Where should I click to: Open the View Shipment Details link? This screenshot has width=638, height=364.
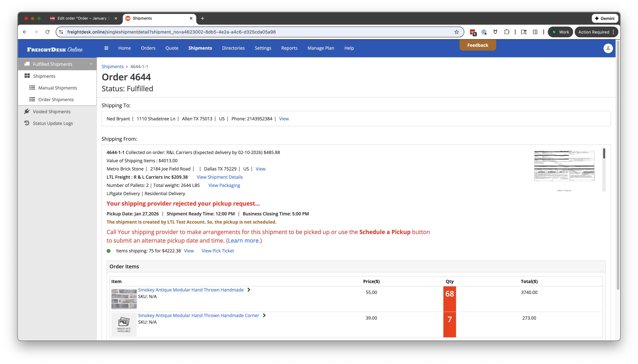pos(220,177)
